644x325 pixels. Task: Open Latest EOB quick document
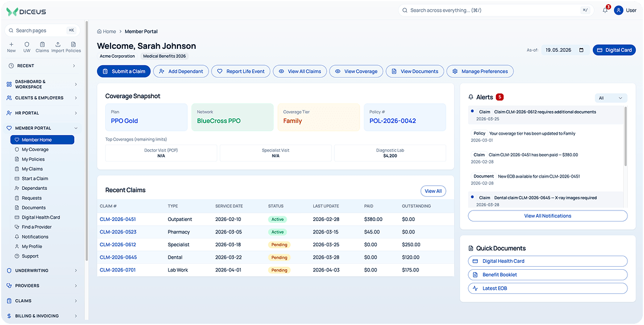pyautogui.click(x=548, y=289)
